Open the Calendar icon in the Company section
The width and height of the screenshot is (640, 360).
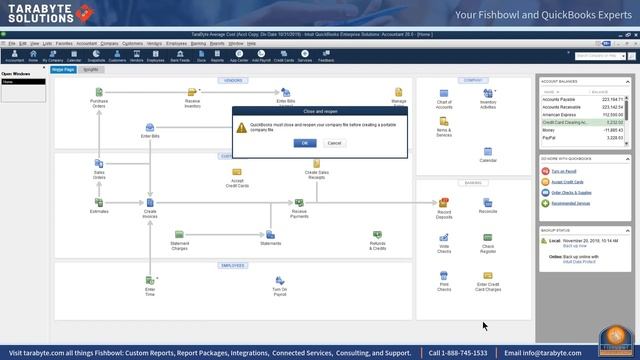[x=488, y=155]
